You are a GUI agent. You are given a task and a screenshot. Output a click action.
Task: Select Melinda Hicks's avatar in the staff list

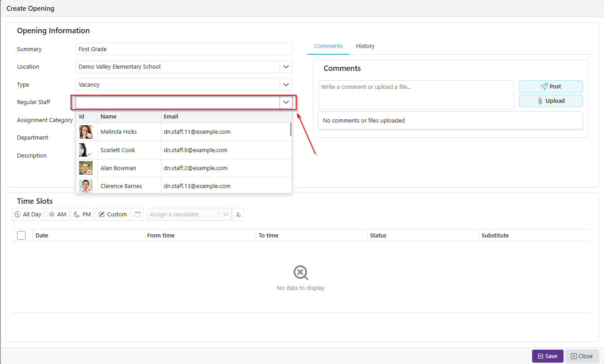click(x=86, y=132)
